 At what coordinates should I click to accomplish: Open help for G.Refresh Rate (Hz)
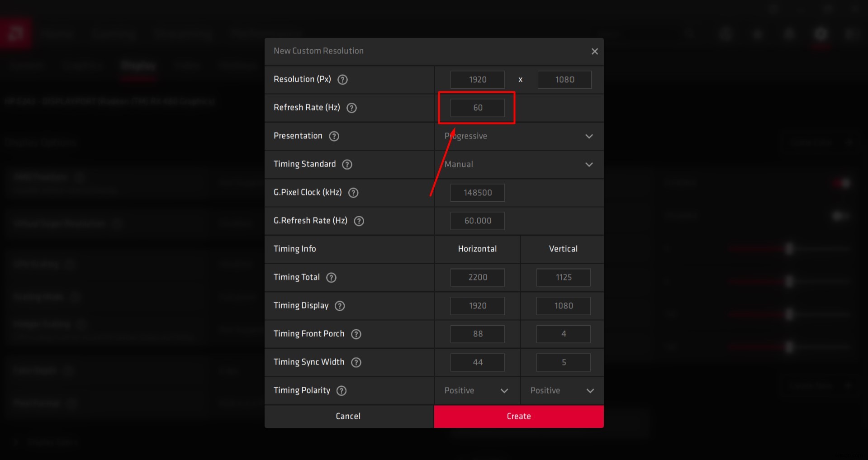pos(359,221)
